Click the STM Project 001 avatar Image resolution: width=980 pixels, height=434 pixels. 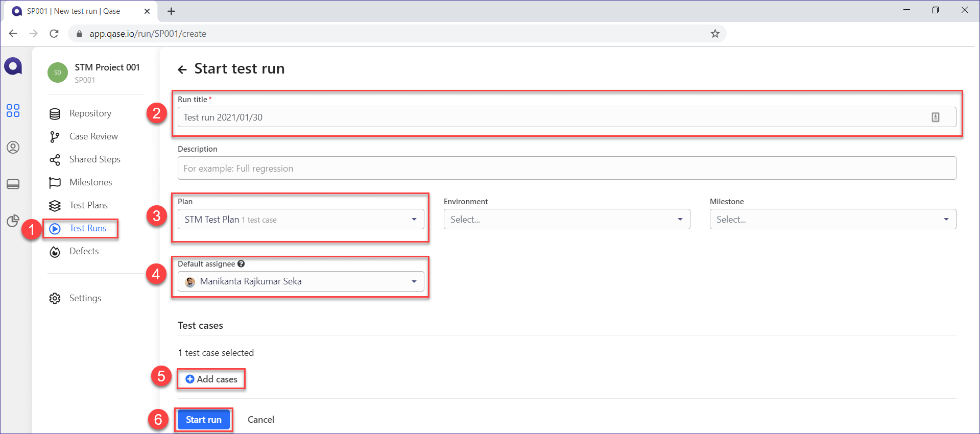click(58, 73)
